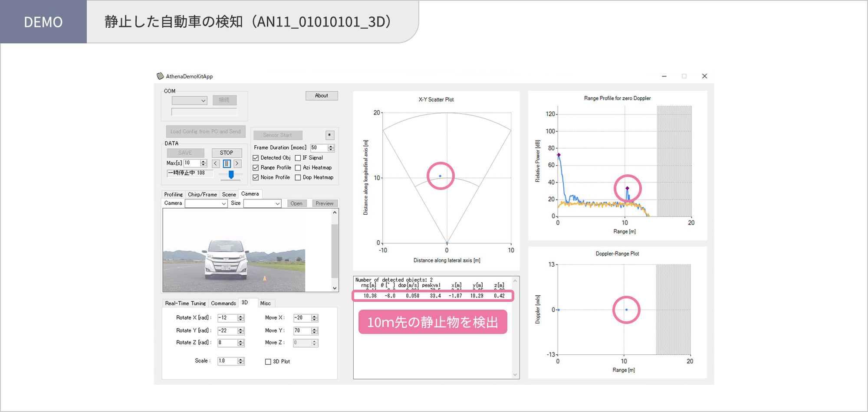This screenshot has height=412, width=868.
Task: Click the Scale value field
Action: (227, 361)
